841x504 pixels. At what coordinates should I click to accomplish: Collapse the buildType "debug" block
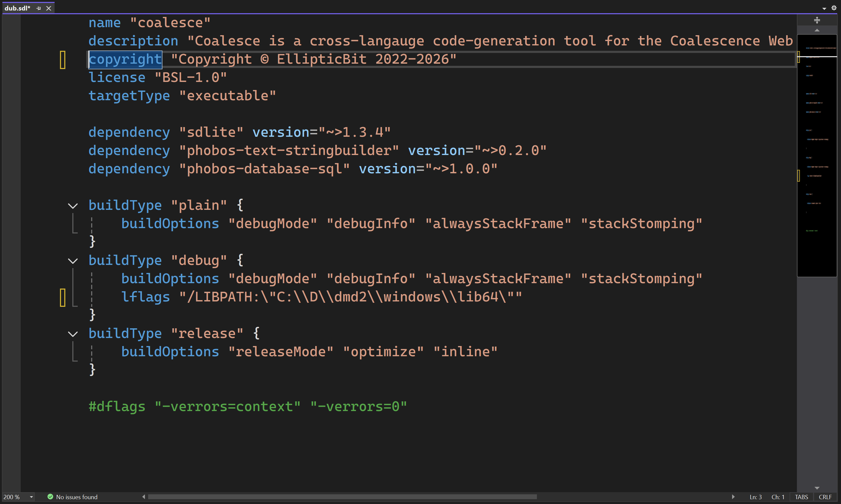tap(73, 261)
